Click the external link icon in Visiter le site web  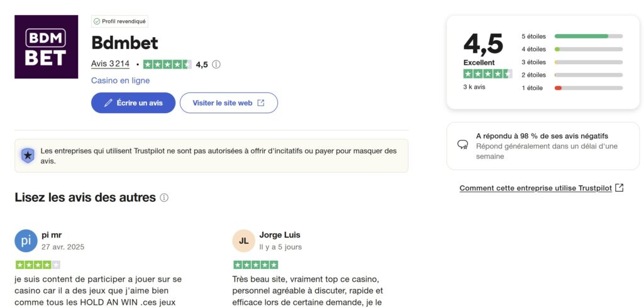[x=261, y=103]
